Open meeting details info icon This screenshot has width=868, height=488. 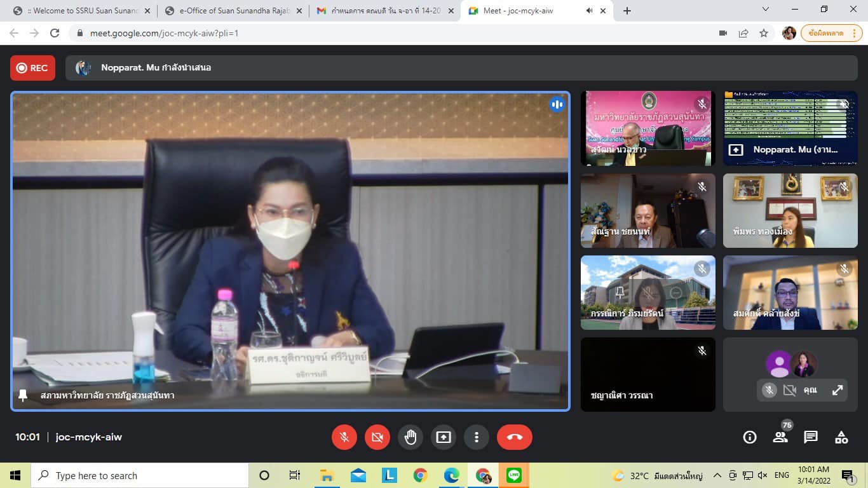(x=750, y=437)
